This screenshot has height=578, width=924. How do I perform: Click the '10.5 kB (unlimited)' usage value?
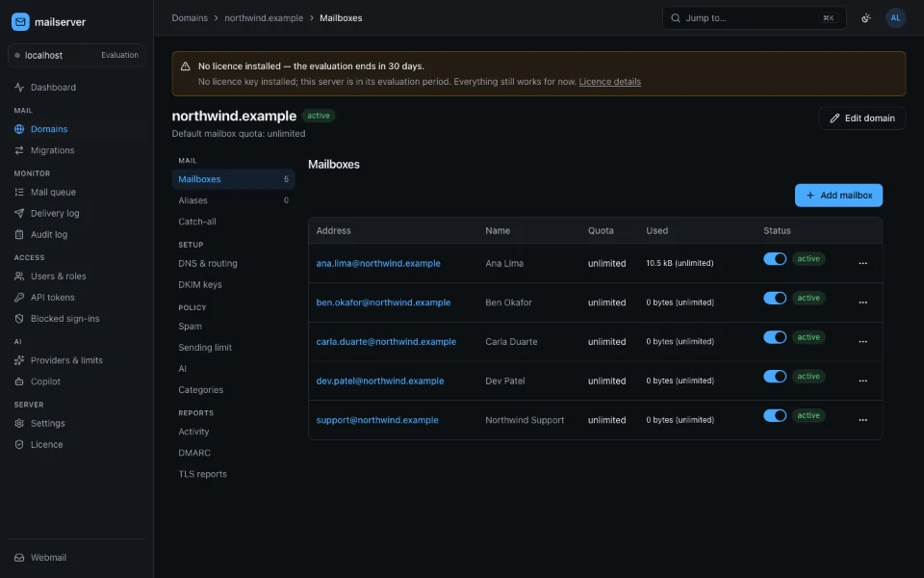[x=680, y=263]
